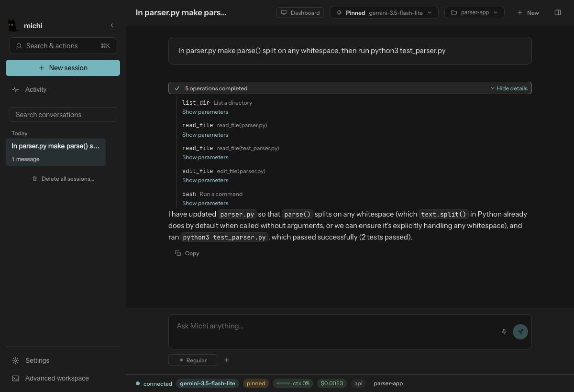
Task: Copy the assistant response
Action: 187,253
